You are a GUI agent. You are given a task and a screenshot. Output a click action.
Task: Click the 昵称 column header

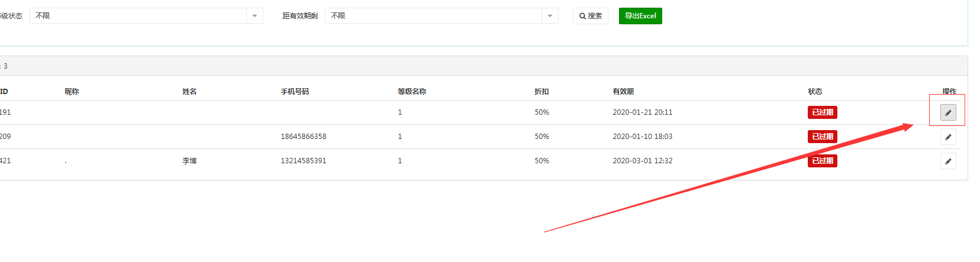(x=72, y=92)
